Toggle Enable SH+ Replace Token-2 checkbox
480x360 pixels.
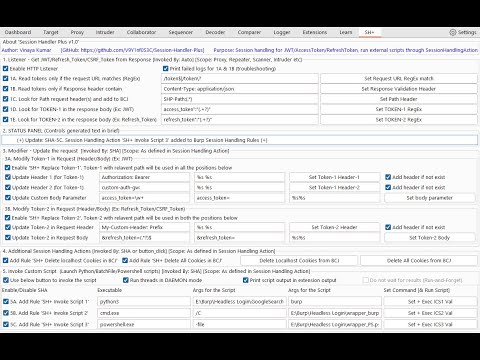coord(7,218)
